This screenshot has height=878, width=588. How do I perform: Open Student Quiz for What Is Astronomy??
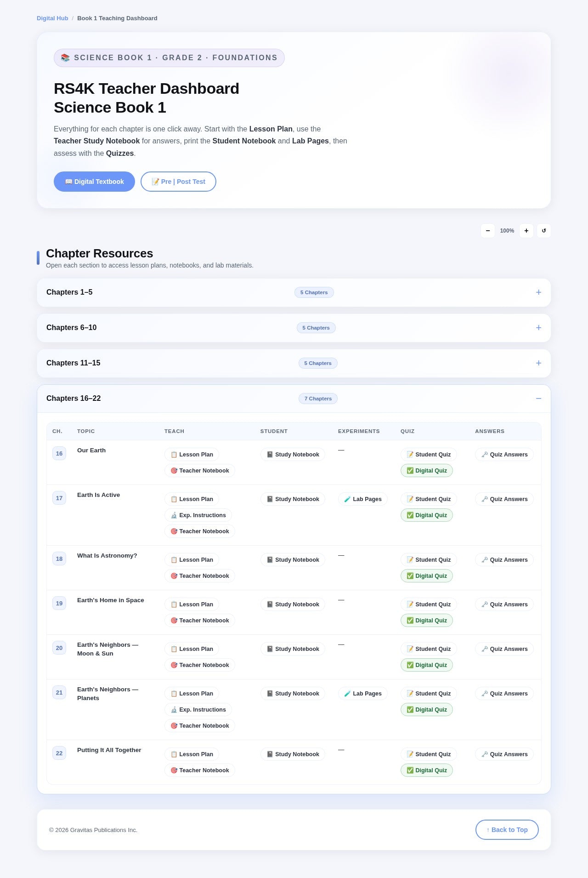pyautogui.click(x=429, y=560)
